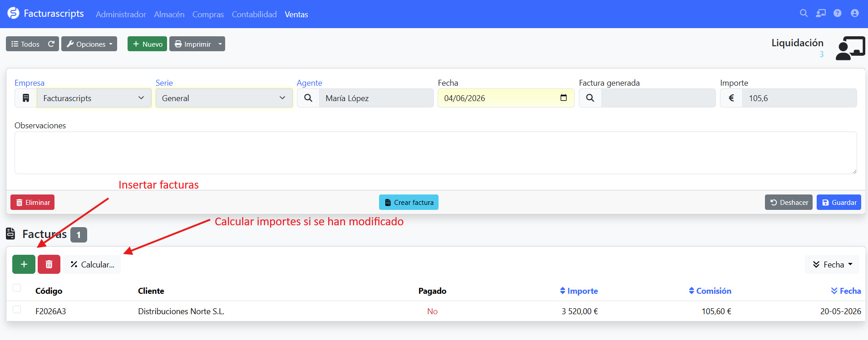Click the Liquidación page header icon
Viewport: 868px width, 340px height.
(850, 48)
